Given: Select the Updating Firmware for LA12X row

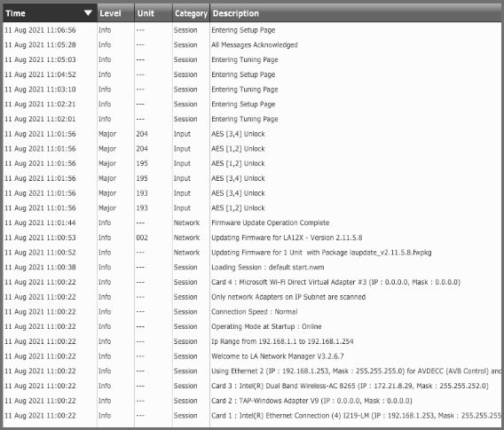Looking at the screenshot, I should point(252,238).
